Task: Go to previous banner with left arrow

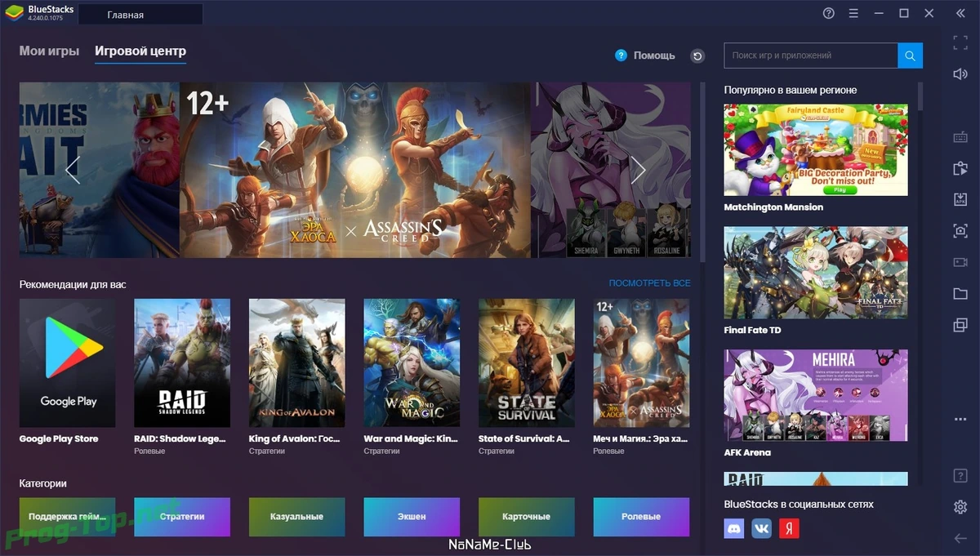Action: [x=73, y=169]
